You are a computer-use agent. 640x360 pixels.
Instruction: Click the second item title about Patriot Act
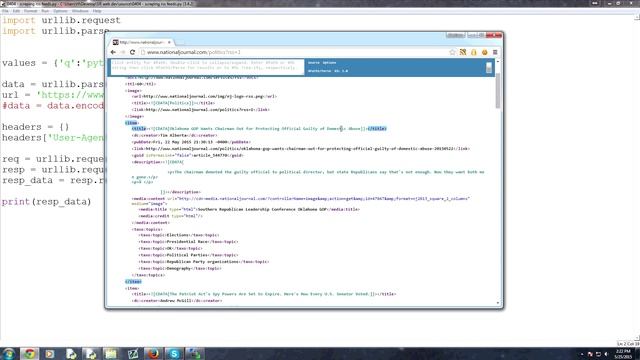coord(264,294)
